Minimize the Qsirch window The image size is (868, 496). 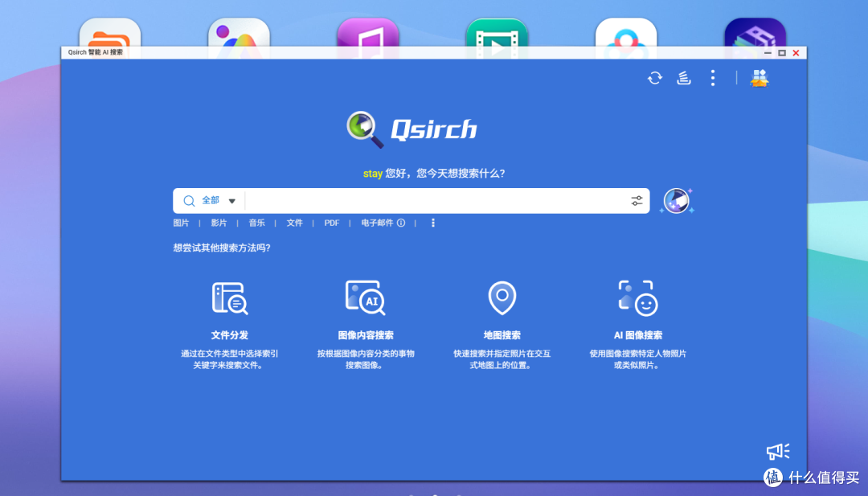768,53
